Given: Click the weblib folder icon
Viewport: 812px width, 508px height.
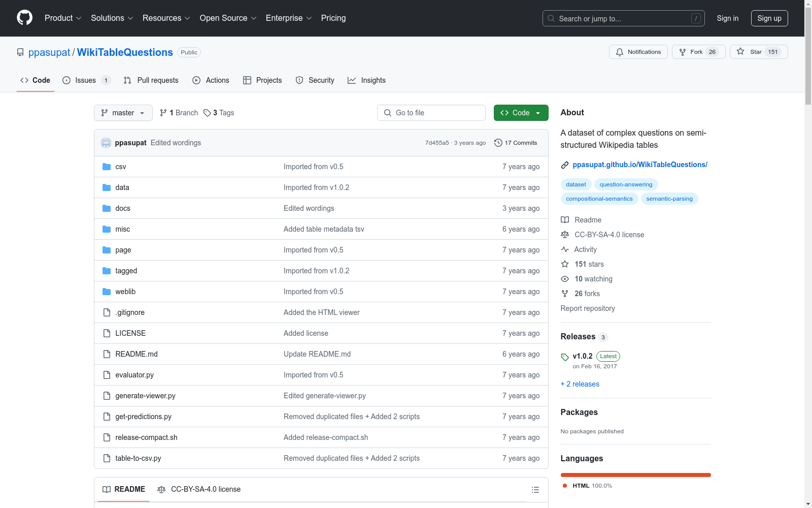Looking at the screenshot, I should click(107, 292).
